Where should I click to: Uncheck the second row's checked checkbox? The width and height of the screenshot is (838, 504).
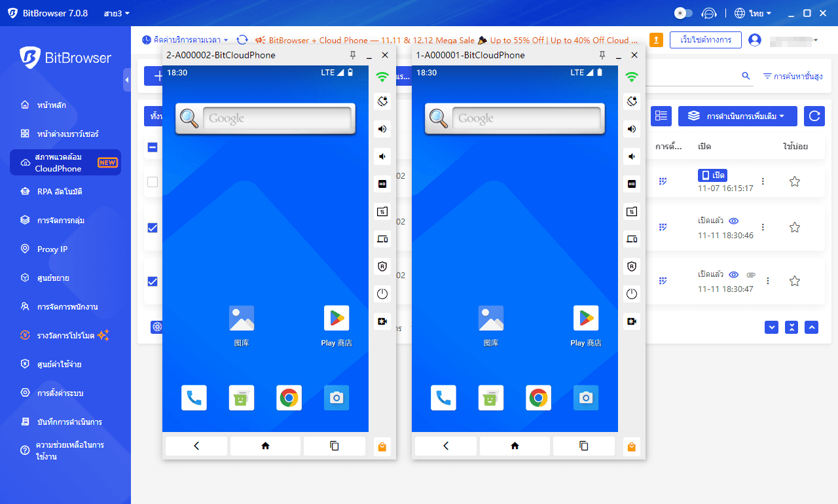click(x=153, y=228)
